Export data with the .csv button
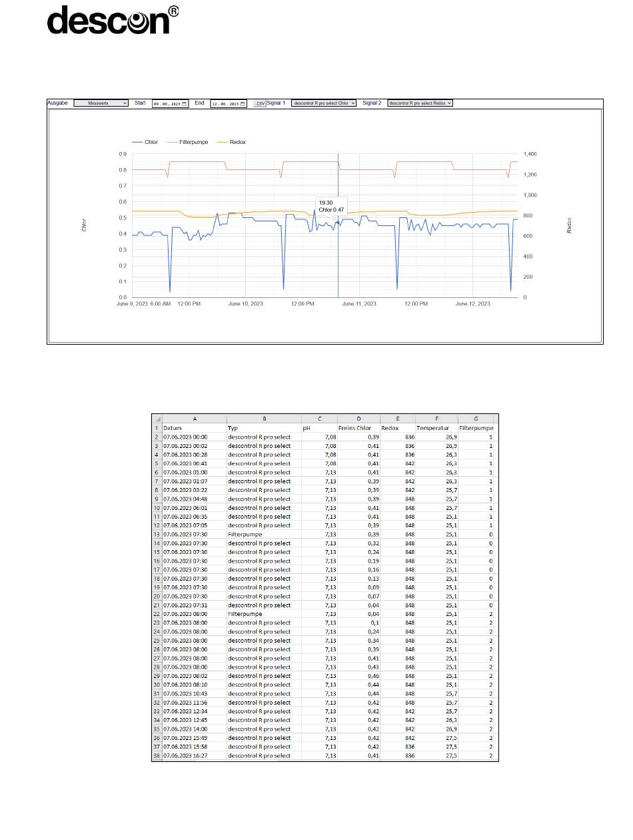This screenshot has width=633, height=840. pos(259,104)
